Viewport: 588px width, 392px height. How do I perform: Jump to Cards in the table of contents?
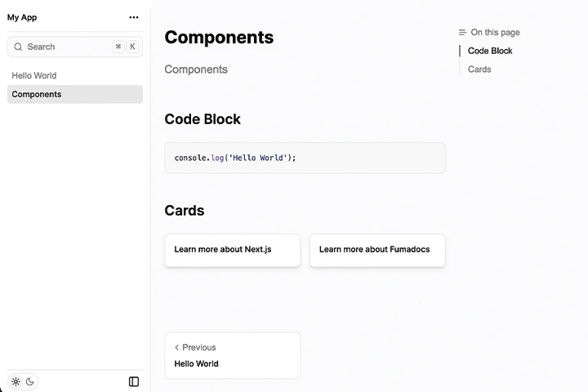(479, 69)
